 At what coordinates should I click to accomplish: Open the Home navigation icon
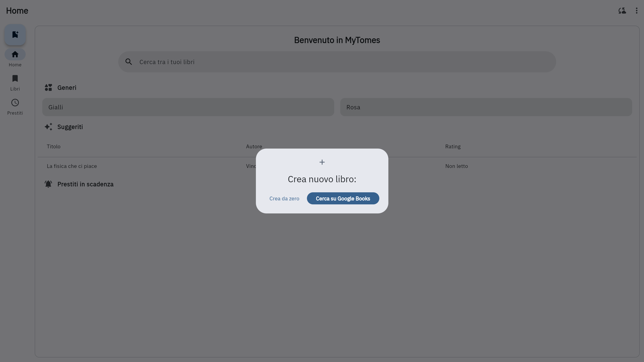point(15,55)
